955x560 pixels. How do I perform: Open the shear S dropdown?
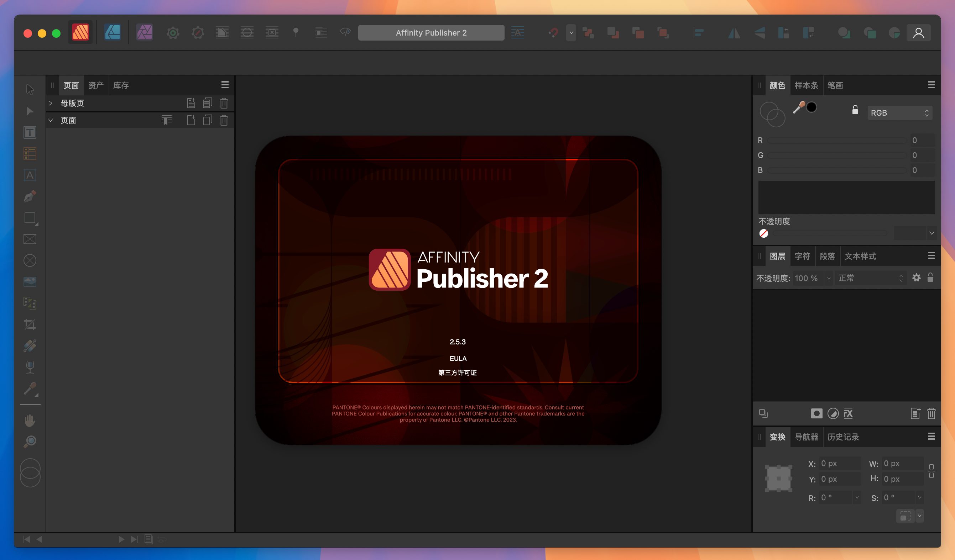[x=919, y=497]
